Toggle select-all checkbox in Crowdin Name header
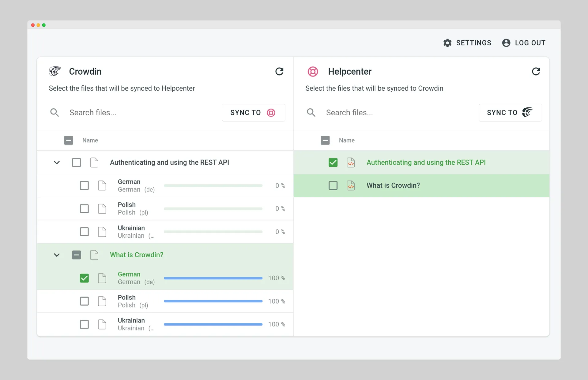The height and width of the screenshot is (380, 588). (69, 140)
